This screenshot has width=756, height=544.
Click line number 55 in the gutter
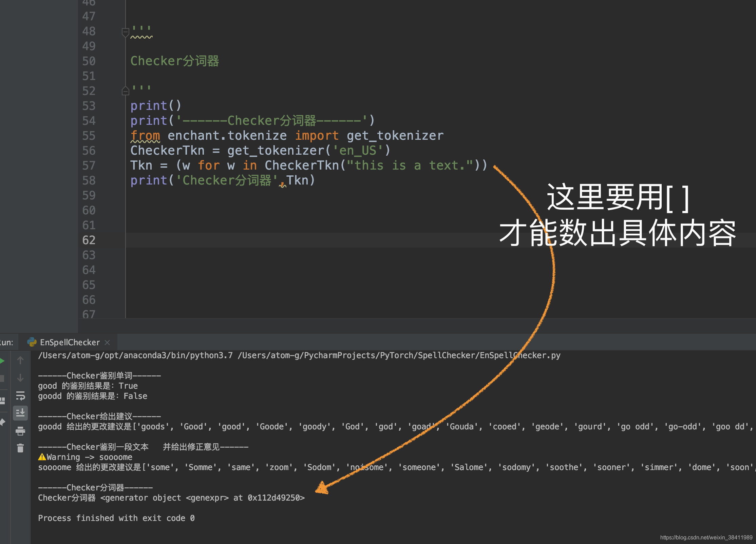click(x=89, y=136)
